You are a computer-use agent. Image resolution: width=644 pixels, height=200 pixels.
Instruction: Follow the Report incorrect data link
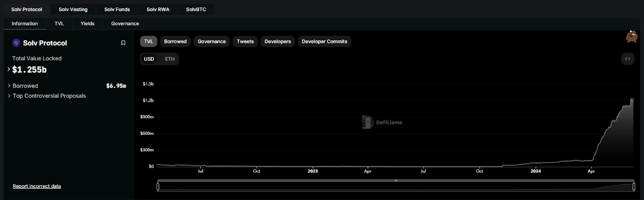click(x=37, y=186)
